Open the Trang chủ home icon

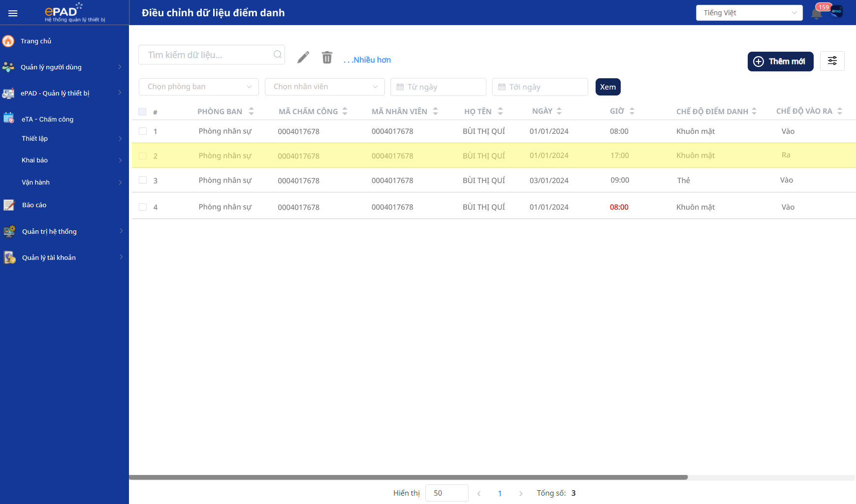[x=8, y=41]
